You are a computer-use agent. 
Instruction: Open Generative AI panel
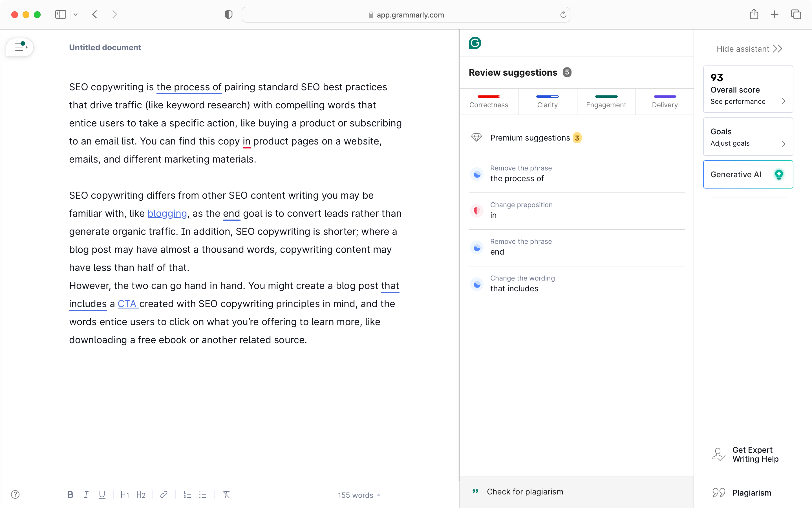pyautogui.click(x=748, y=174)
